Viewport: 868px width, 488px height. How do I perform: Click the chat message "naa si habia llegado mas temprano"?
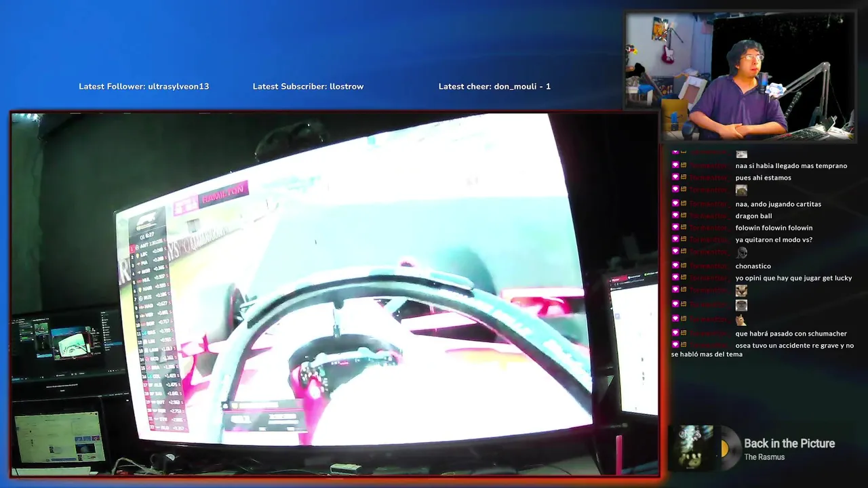pos(791,166)
